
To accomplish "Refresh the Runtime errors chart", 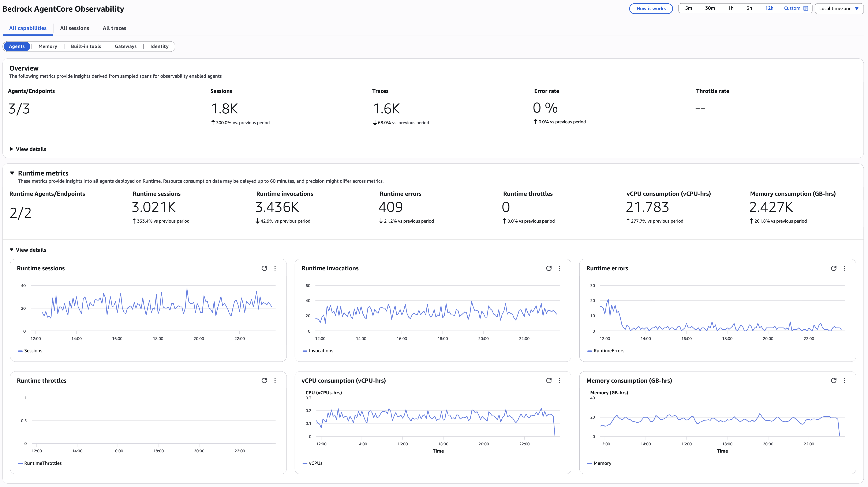I will click(834, 268).
